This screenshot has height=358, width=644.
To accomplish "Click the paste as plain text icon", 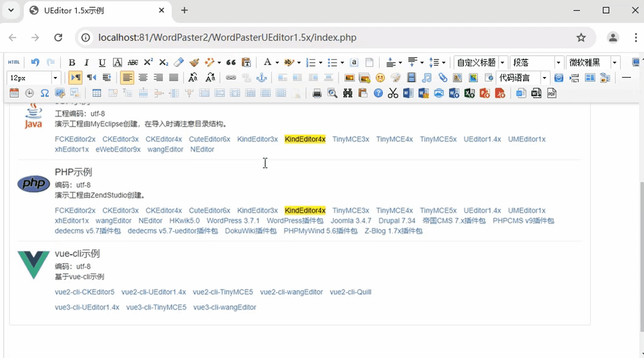I will tap(247, 63).
